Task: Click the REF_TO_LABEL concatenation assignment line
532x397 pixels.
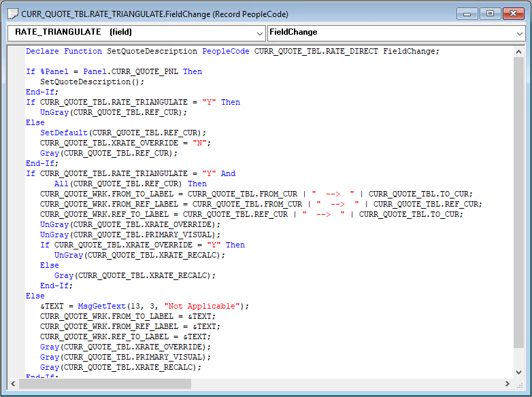Action: (x=252, y=214)
